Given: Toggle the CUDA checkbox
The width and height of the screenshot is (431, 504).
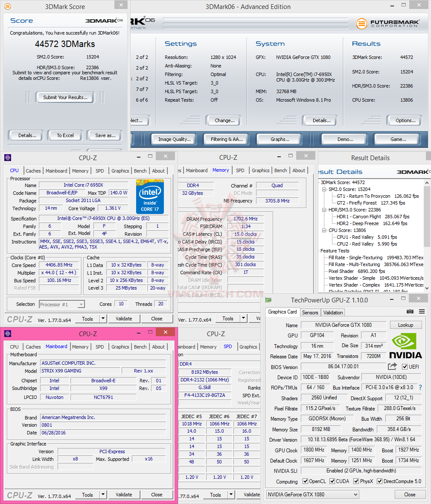Looking at the screenshot, I should point(332,481).
